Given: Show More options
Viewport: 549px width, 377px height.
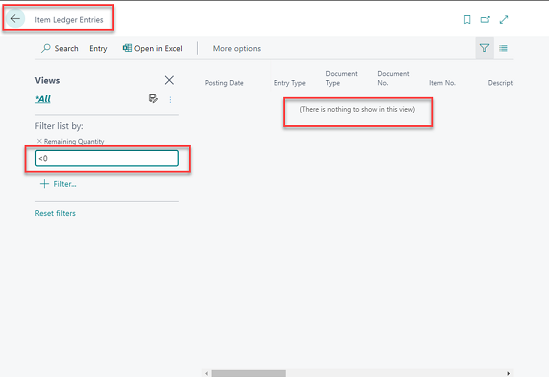Looking at the screenshot, I should coord(237,49).
